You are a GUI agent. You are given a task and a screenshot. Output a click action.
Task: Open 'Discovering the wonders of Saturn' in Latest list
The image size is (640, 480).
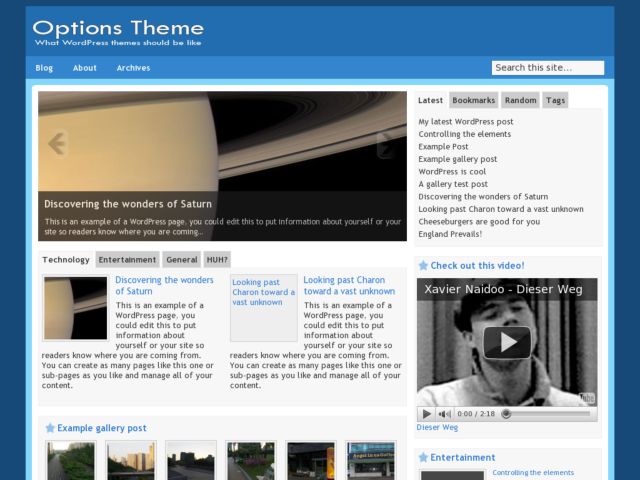[x=483, y=196]
